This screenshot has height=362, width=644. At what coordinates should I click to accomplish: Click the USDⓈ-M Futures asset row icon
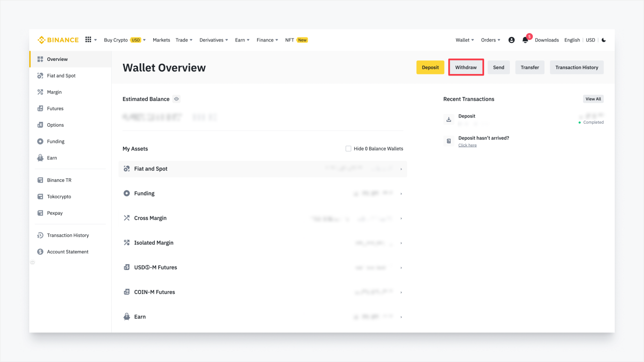[127, 267]
